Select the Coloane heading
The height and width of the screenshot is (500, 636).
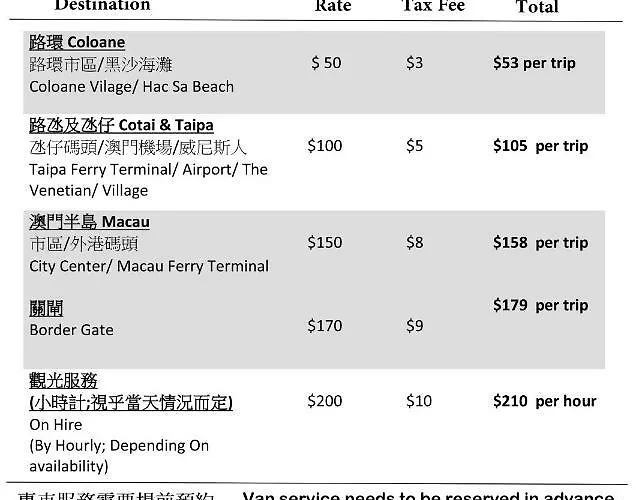[x=77, y=43]
